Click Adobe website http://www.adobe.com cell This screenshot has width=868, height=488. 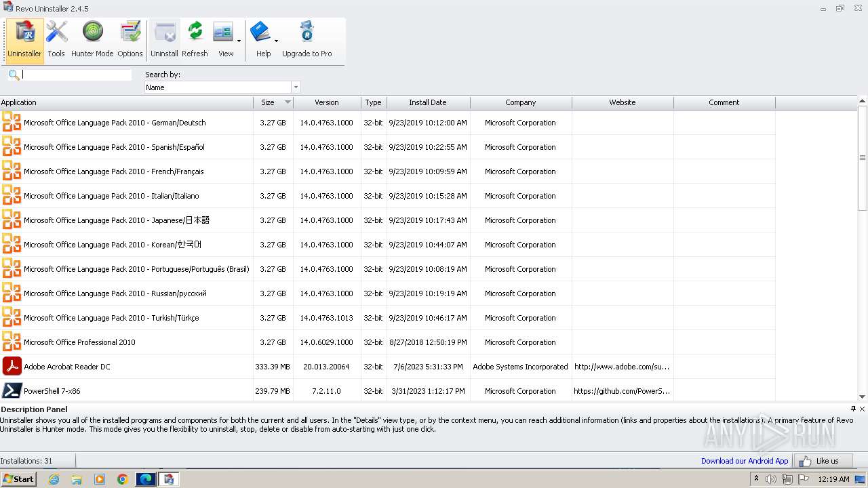tap(623, 367)
